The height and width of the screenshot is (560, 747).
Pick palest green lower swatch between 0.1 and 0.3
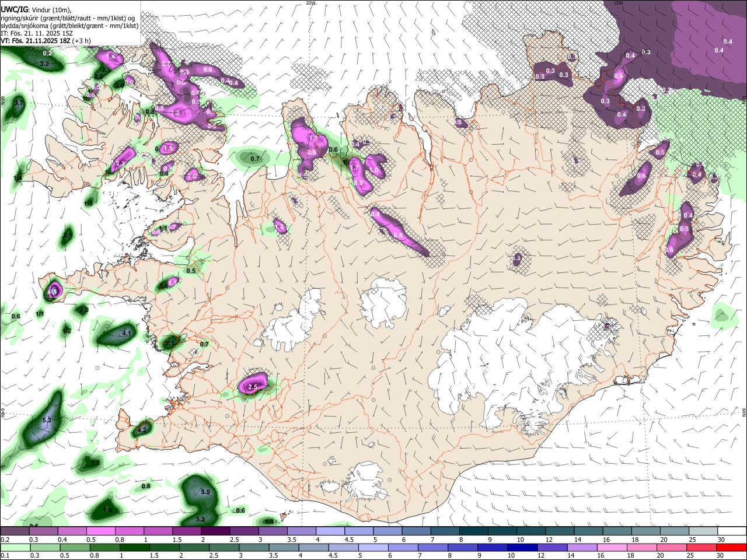coord(15,547)
